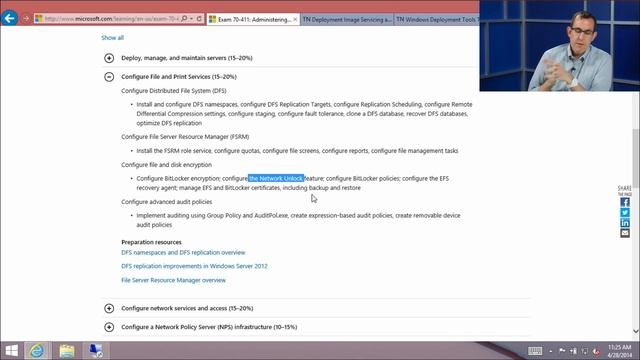Open the remote desktop taskbar app
The width and height of the screenshot is (640, 360).
(x=96, y=351)
